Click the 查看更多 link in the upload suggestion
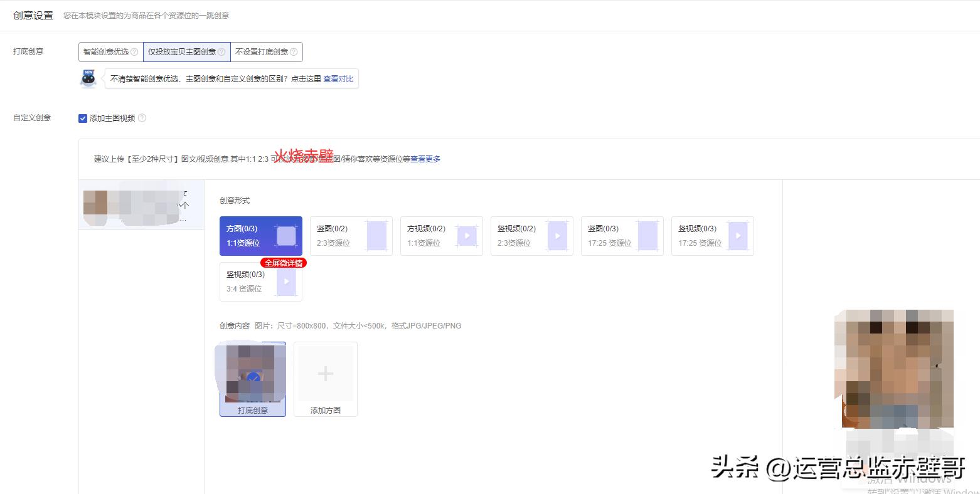The image size is (980, 494). 424,159
